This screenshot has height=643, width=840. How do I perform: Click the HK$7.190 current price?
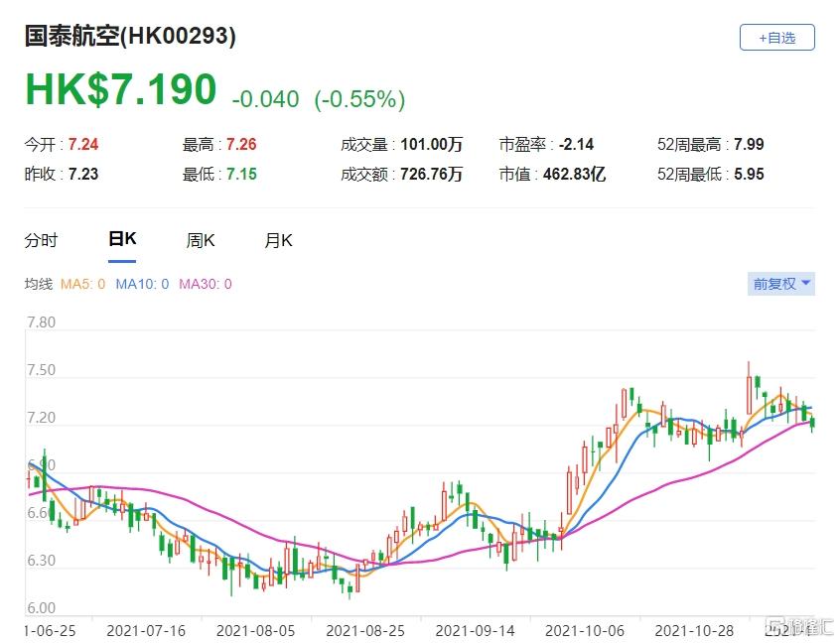(x=120, y=90)
